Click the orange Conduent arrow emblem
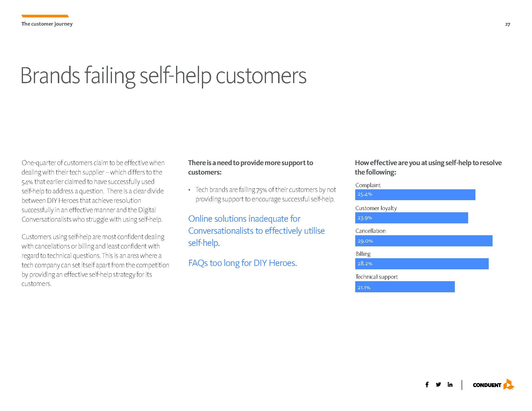 click(509, 384)
